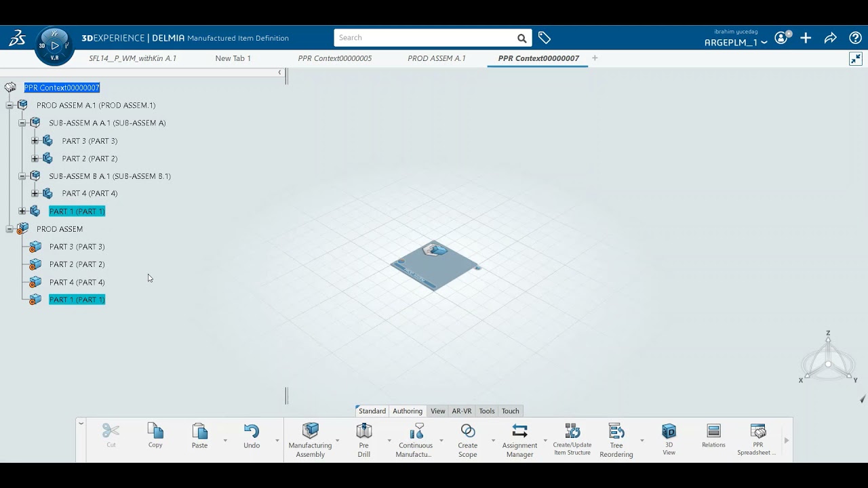Click the Paste tool

click(199, 435)
